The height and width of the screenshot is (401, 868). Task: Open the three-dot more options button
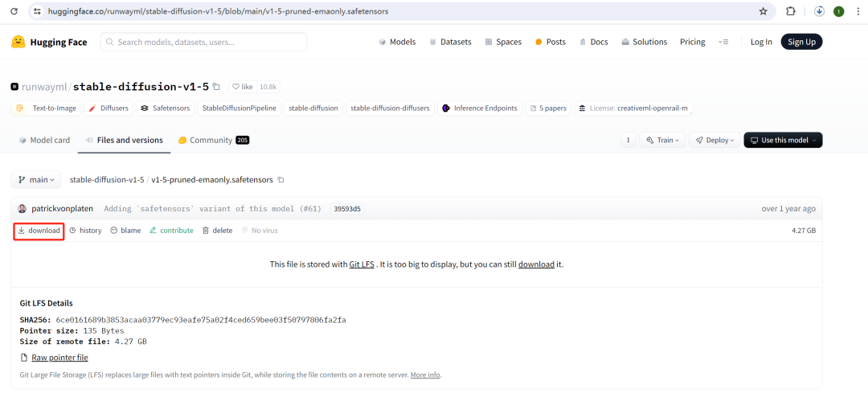click(x=628, y=140)
